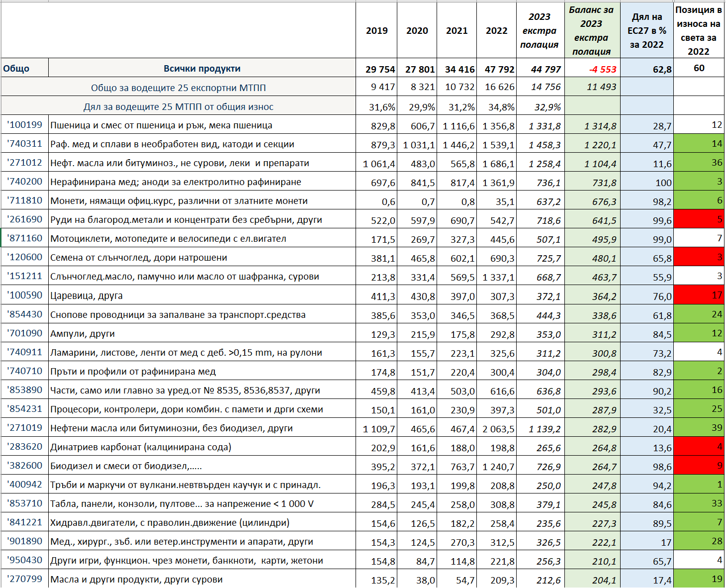Click the "2023 екстраполация" column header
This screenshot has height=588, width=726.
click(x=540, y=31)
